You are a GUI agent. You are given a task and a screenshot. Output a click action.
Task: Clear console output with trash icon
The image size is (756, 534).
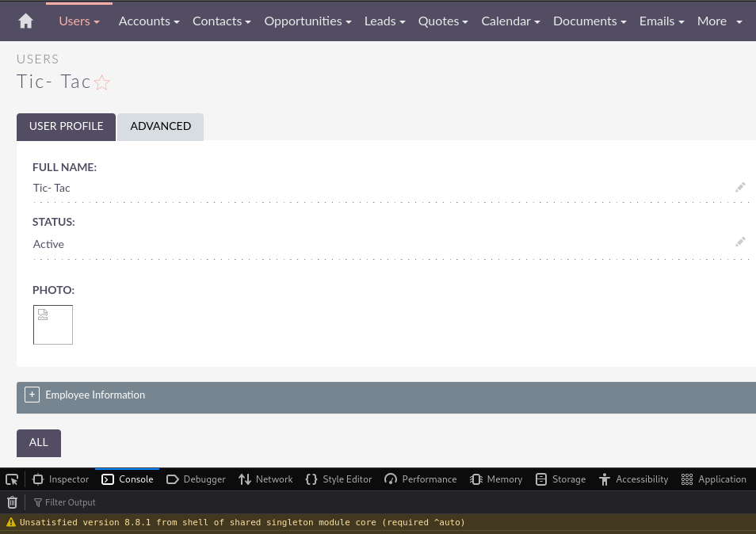coord(12,502)
